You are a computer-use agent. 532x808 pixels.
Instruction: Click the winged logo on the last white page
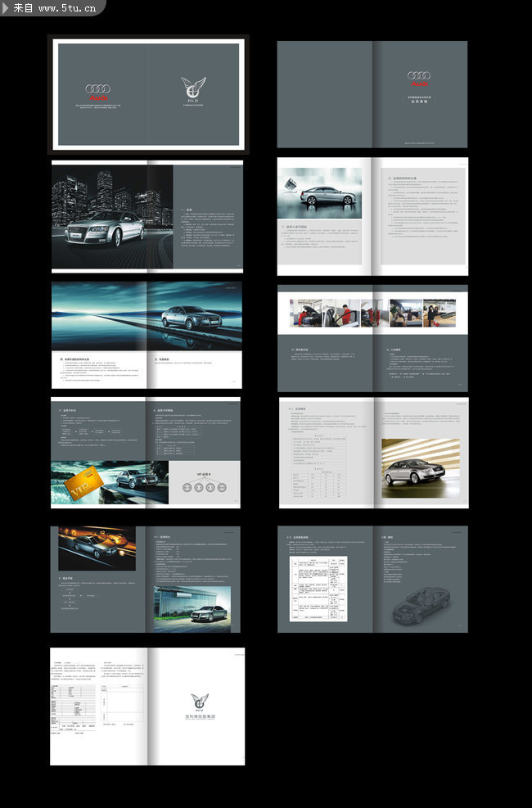[200, 702]
